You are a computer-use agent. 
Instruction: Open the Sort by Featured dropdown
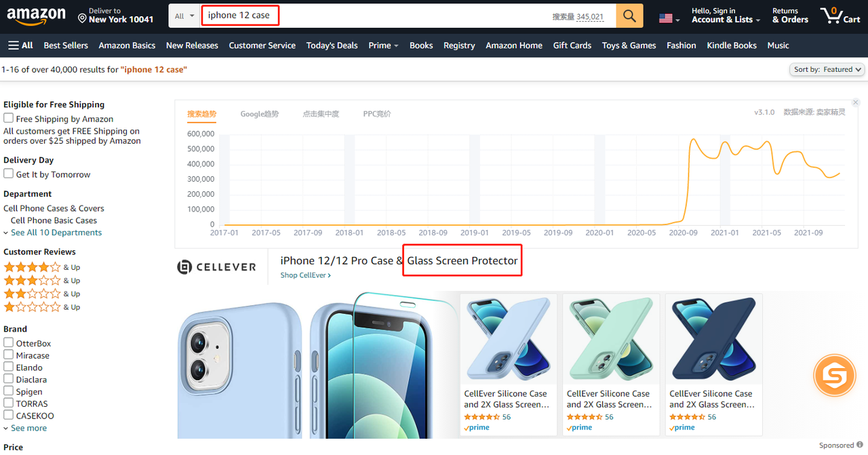(827, 69)
